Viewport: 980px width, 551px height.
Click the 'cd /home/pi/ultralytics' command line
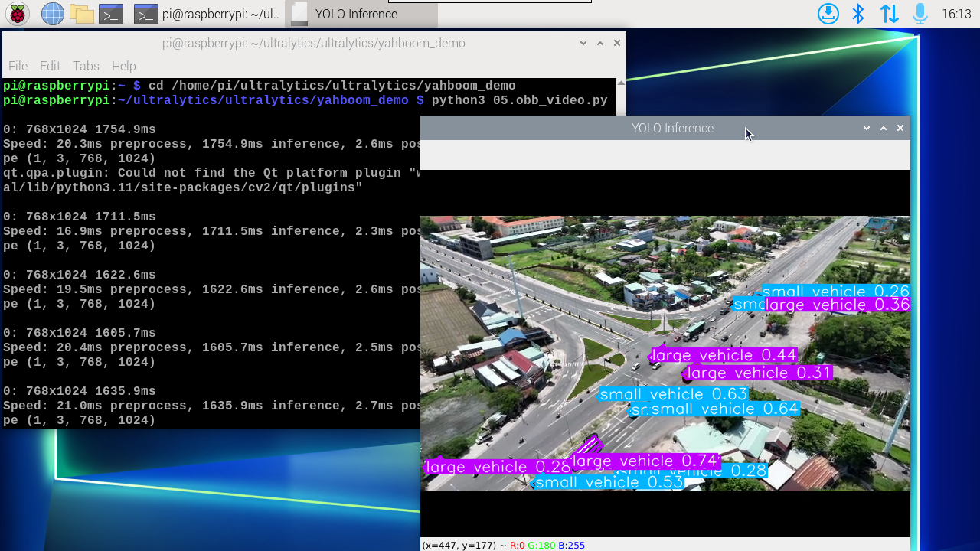tap(332, 86)
